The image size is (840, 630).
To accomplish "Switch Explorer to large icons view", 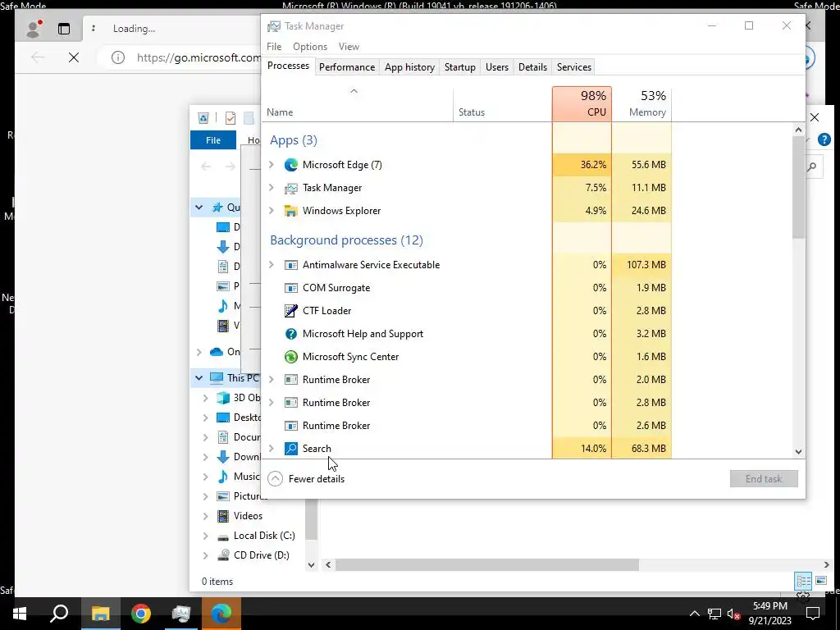I will 820,581.
